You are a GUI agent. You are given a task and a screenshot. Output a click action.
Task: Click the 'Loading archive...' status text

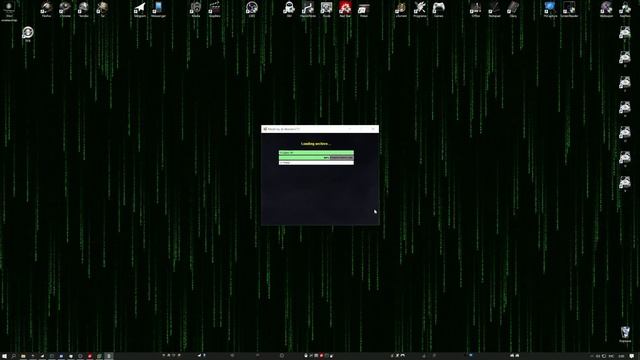316,144
